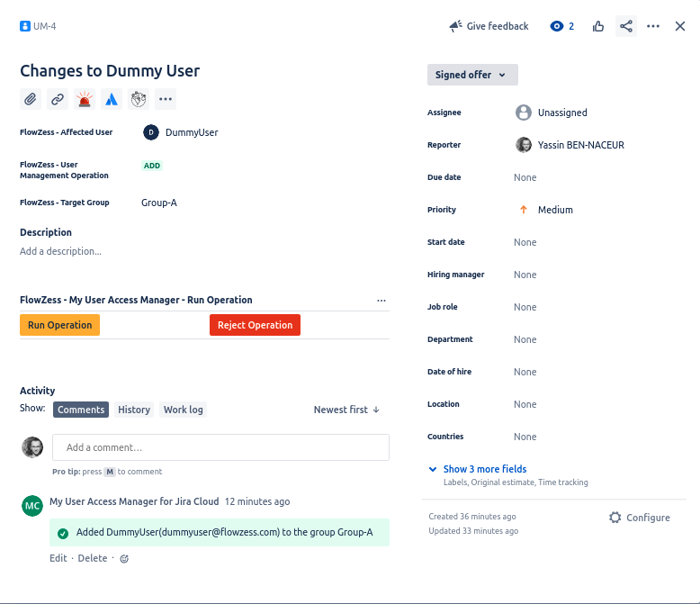Click the attach paperclip icon
The height and width of the screenshot is (604, 700).
[x=31, y=99]
